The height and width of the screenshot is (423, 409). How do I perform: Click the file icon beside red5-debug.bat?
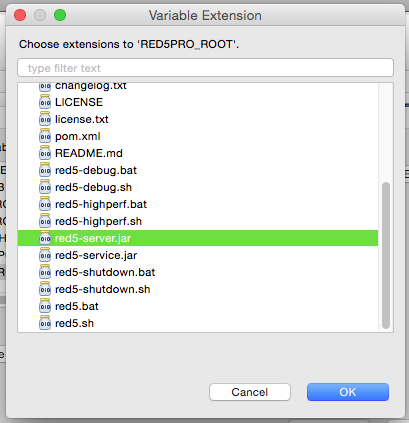(45, 170)
